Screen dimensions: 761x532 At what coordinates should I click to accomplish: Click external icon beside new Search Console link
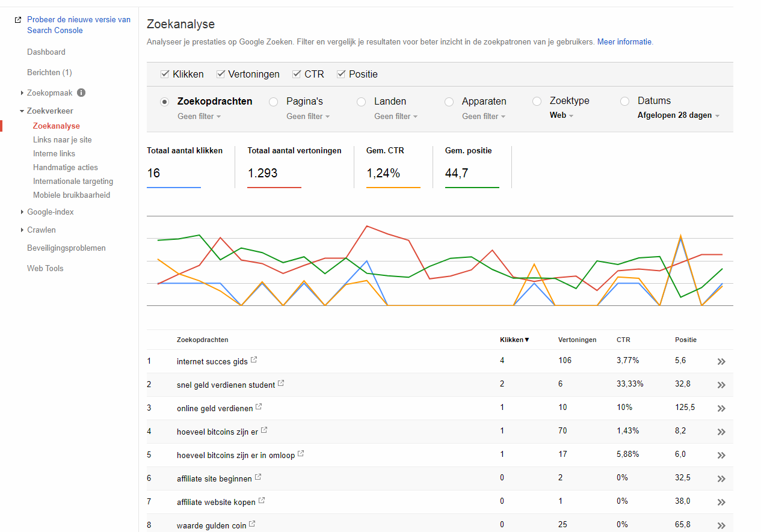(18, 20)
